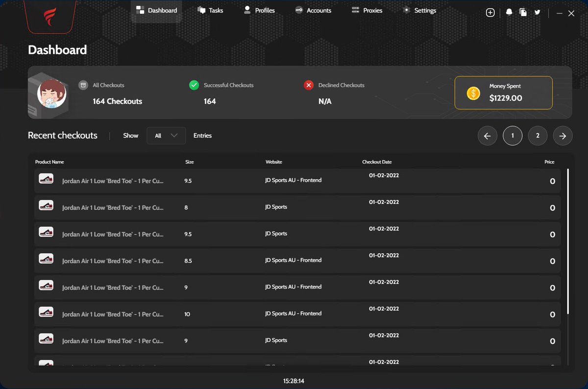Image resolution: width=588 pixels, height=389 pixels.
Task: Open the Settings tab
Action: 419,10
